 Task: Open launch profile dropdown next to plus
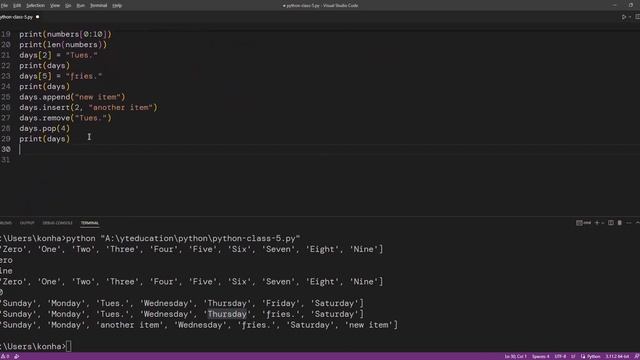tap(603, 223)
